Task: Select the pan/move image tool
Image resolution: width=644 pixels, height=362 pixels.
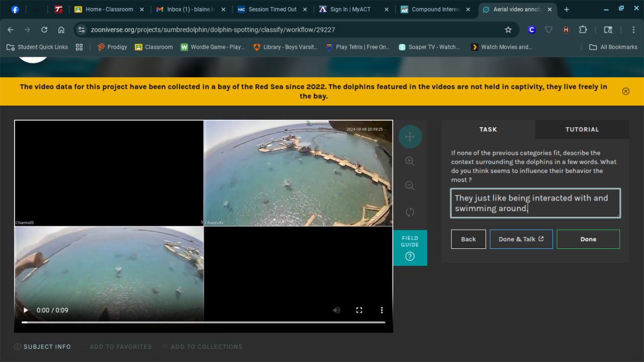Action: 410,137
